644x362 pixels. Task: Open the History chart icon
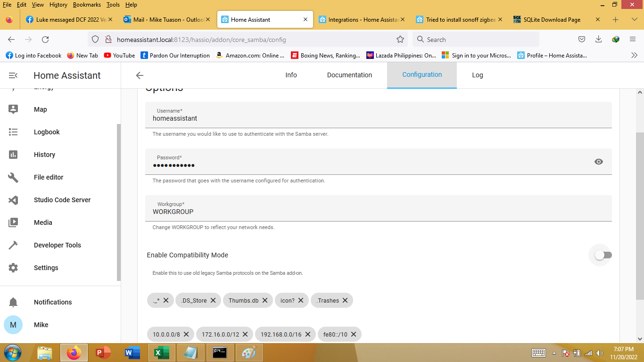[13, 155]
